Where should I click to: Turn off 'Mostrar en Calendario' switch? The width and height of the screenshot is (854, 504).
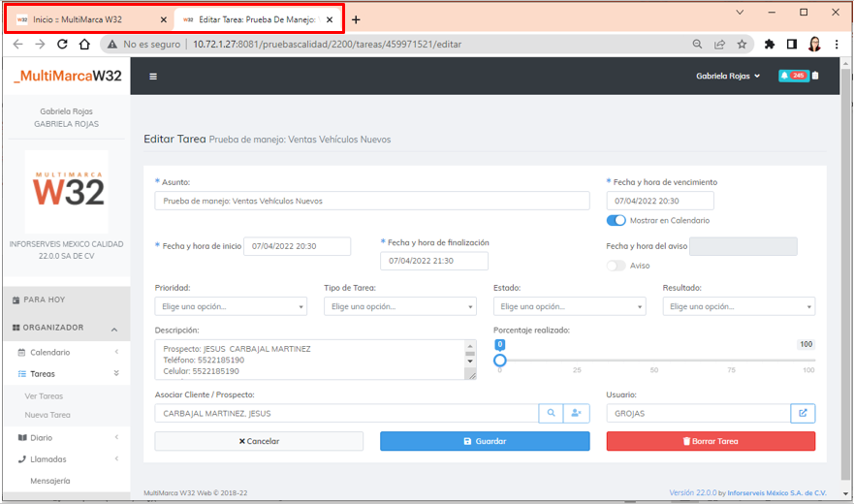[x=616, y=220]
